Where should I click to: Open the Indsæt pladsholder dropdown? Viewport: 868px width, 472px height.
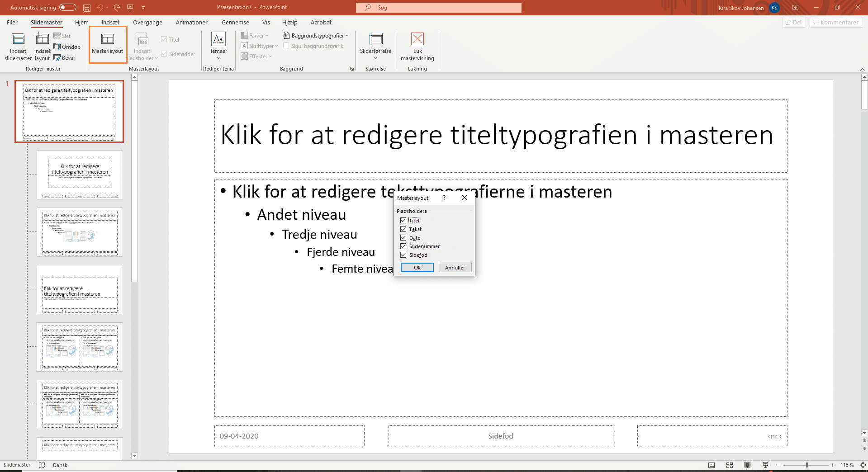(142, 47)
